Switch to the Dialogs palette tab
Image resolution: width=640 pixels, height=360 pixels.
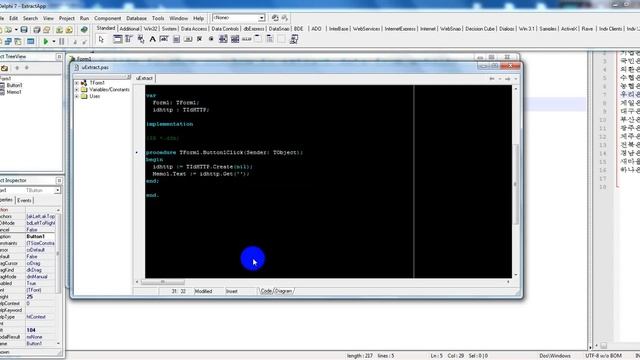[x=507, y=29]
